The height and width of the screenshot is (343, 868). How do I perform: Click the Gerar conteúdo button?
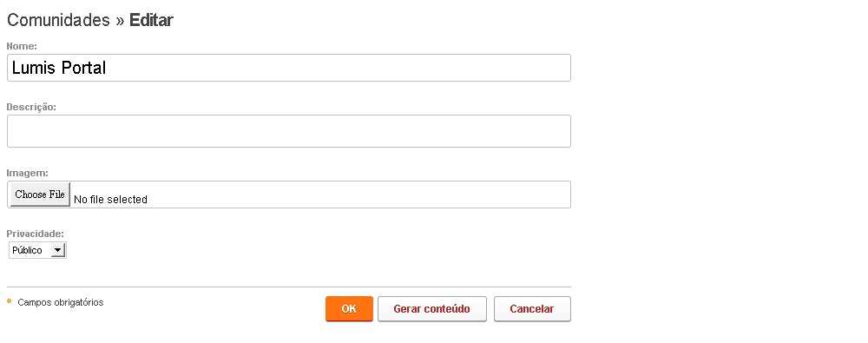(x=431, y=308)
